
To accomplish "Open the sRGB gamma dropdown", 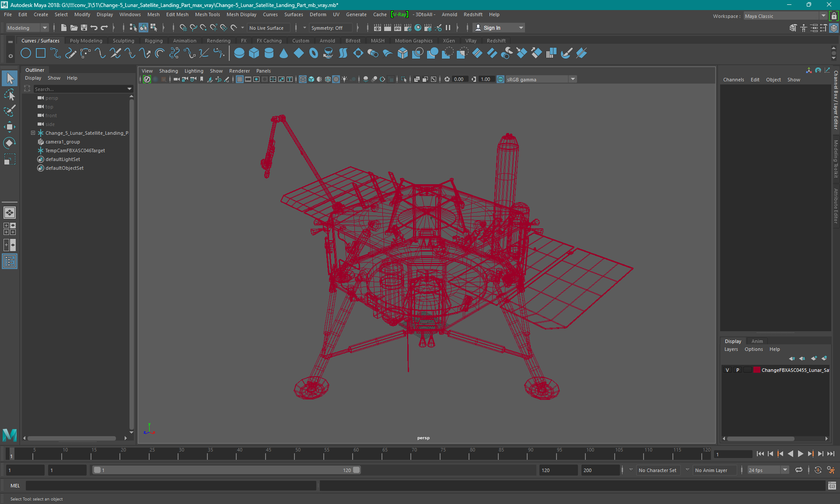I will [x=541, y=79].
